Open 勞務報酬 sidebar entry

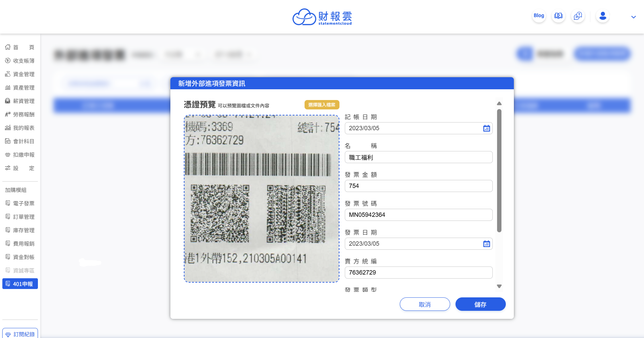(x=20, y=114)
